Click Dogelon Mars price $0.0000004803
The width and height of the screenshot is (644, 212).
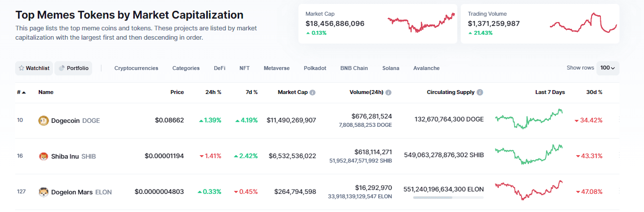(x=159, y=191)
